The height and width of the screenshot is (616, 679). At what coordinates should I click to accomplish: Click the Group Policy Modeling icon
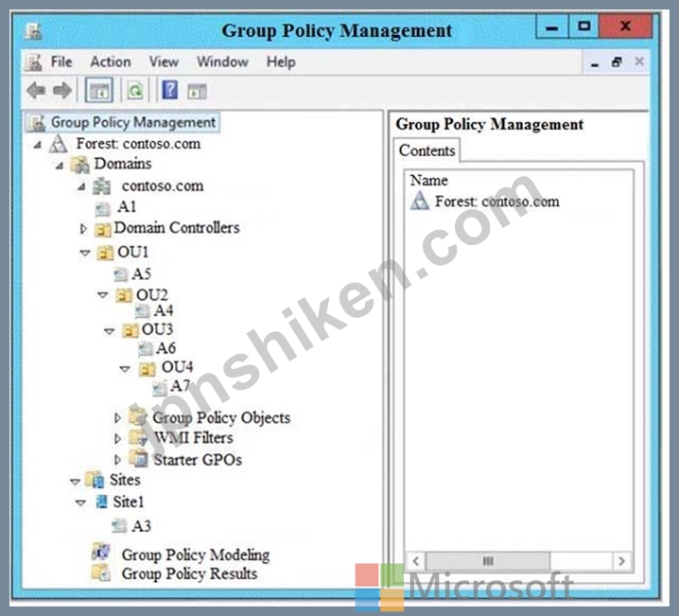click(x=100, y=552)
